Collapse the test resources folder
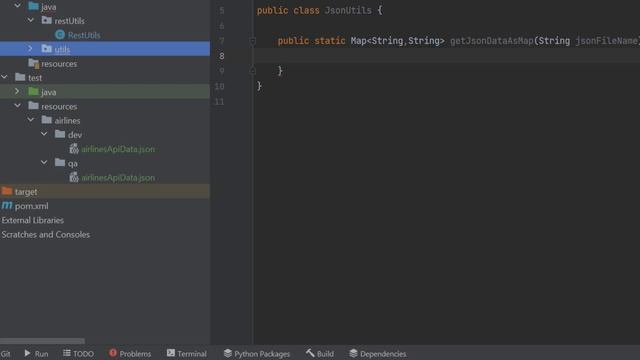The image size is (640, 360). [18, 105]
